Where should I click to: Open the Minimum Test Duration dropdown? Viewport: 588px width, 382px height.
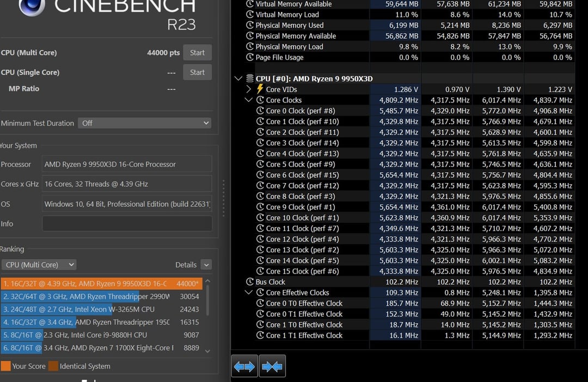[x=144, y=123]
